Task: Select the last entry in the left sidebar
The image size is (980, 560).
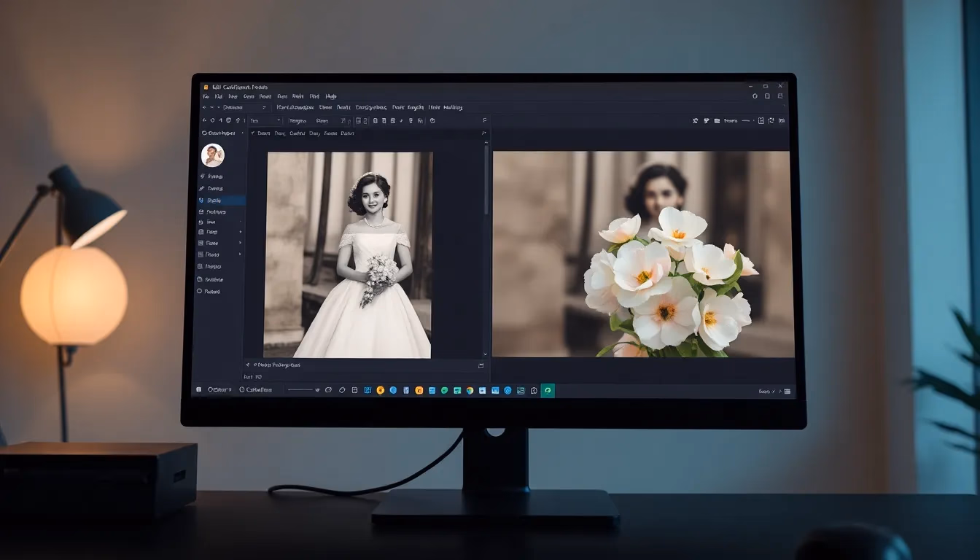Action: click(x=209, y=291)
